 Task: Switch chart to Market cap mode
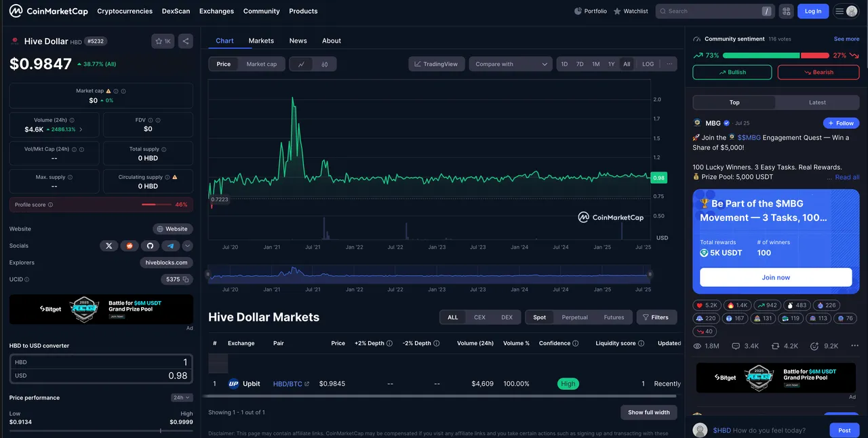coord(261,64)
